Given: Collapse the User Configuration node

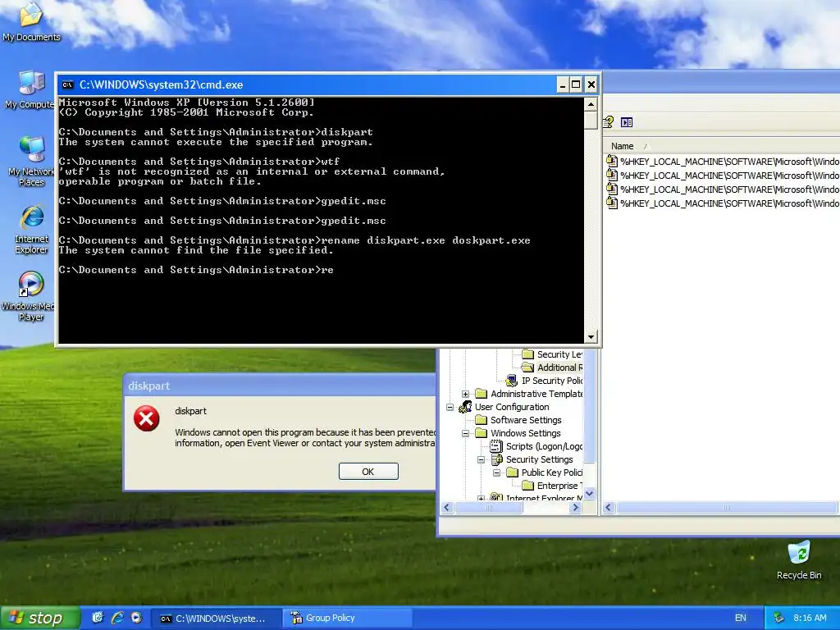Looking at the screenshot, I should 450,407.
